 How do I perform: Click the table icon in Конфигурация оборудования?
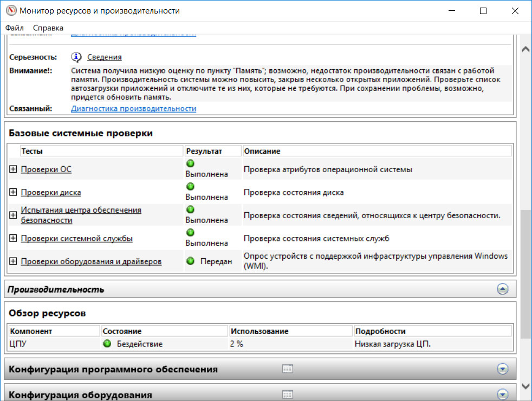[288, 395]
